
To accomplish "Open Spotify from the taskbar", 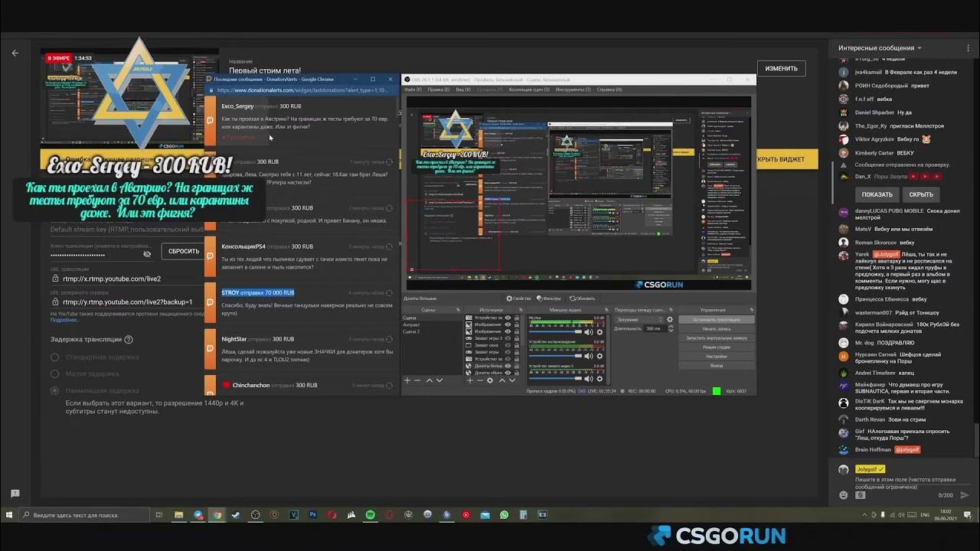I will tap(370, 514).
